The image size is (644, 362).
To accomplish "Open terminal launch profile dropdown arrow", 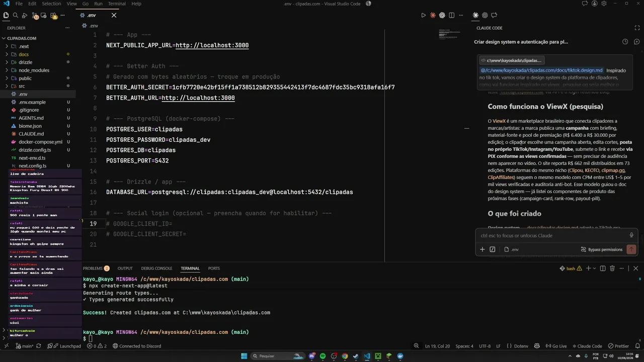I will [594, 268].
